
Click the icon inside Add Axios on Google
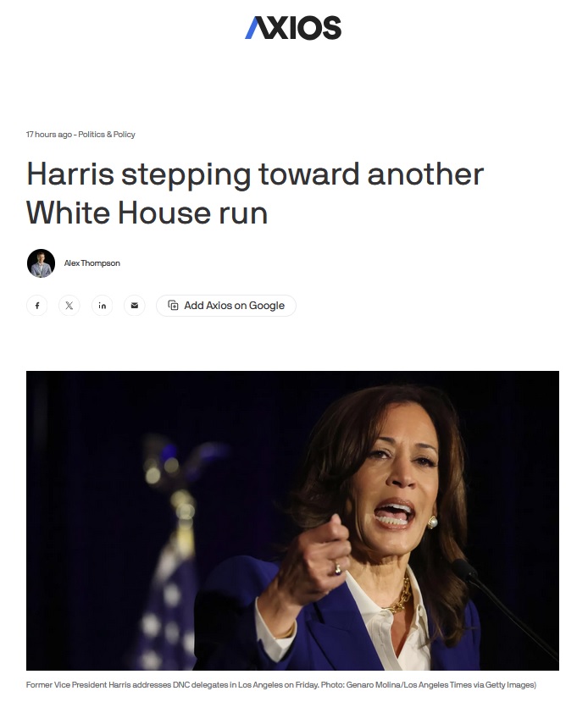coord(173,306)
